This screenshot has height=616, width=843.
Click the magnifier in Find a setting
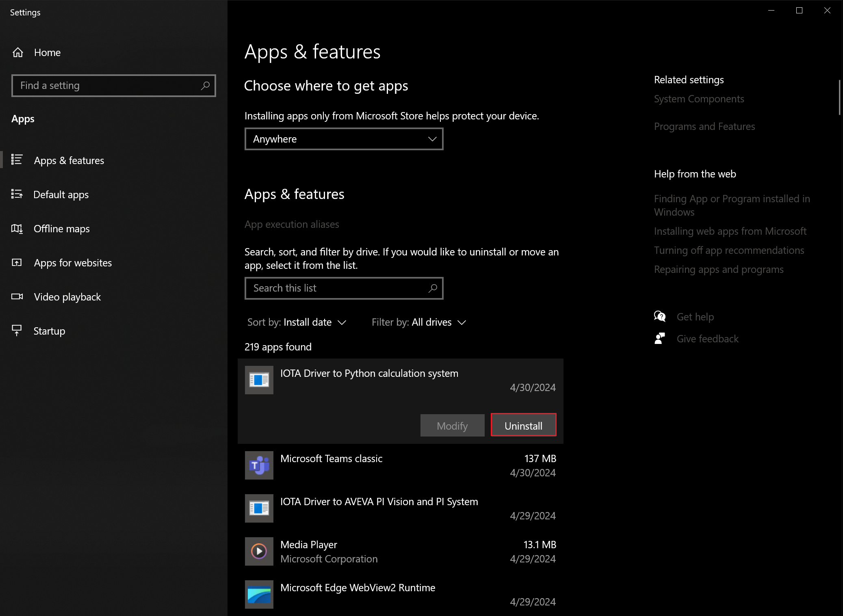pyautogui.click(x=205, y=85)
